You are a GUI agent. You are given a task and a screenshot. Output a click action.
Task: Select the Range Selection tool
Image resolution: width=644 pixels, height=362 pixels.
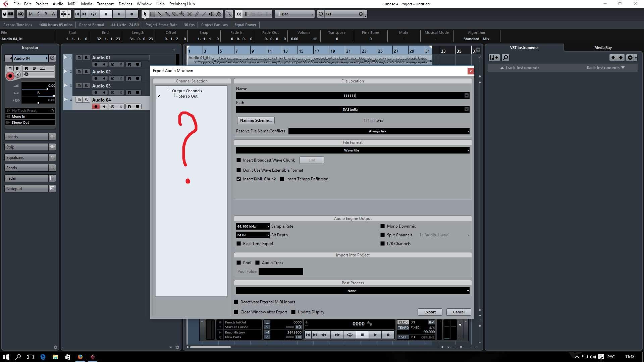tap(153, 14)
